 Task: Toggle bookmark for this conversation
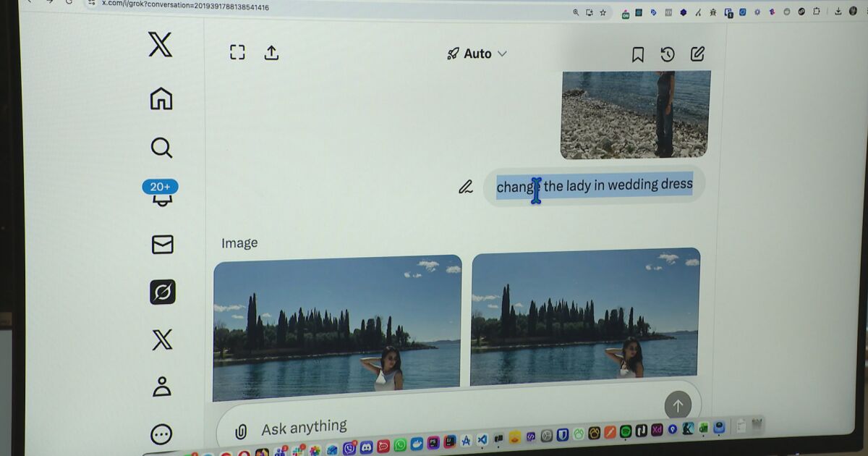click(x=637, y=54)
